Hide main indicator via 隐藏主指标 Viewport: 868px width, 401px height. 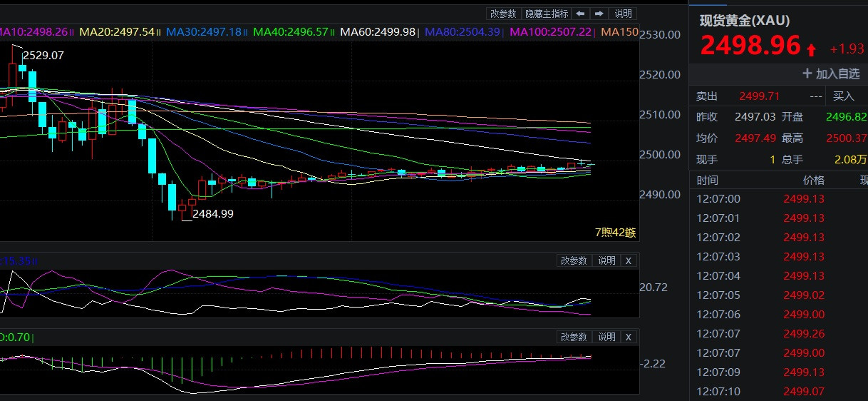click(547, 14)
